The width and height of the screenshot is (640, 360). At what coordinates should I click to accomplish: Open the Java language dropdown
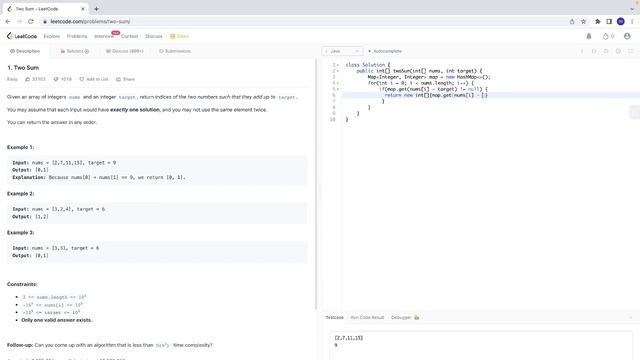pos(342,51)
